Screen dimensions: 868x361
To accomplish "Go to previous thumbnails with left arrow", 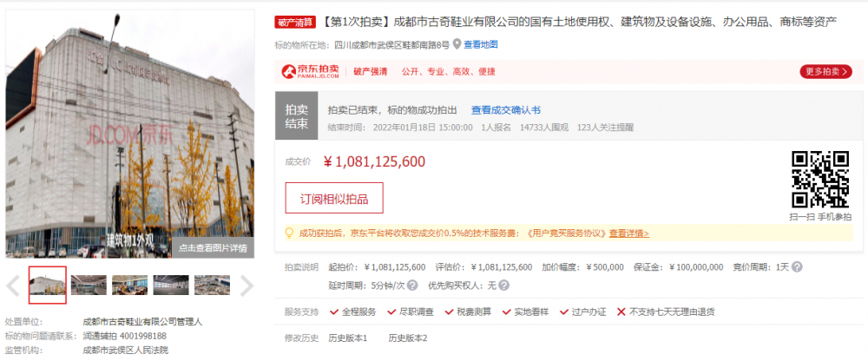I will tap(13, 286).
